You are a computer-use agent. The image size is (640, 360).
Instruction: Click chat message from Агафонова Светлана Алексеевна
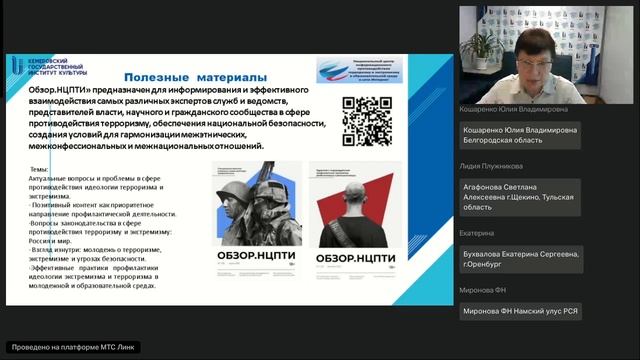click(520, 197)
